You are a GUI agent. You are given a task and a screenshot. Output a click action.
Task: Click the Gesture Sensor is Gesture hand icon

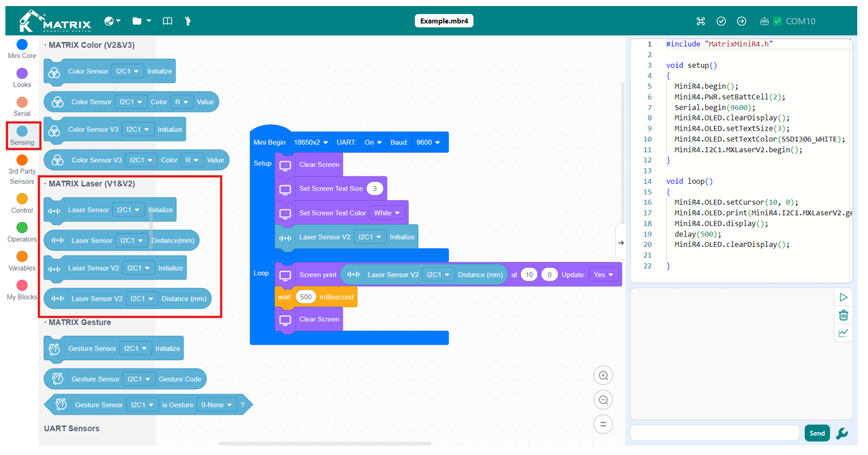pos(61,405)
